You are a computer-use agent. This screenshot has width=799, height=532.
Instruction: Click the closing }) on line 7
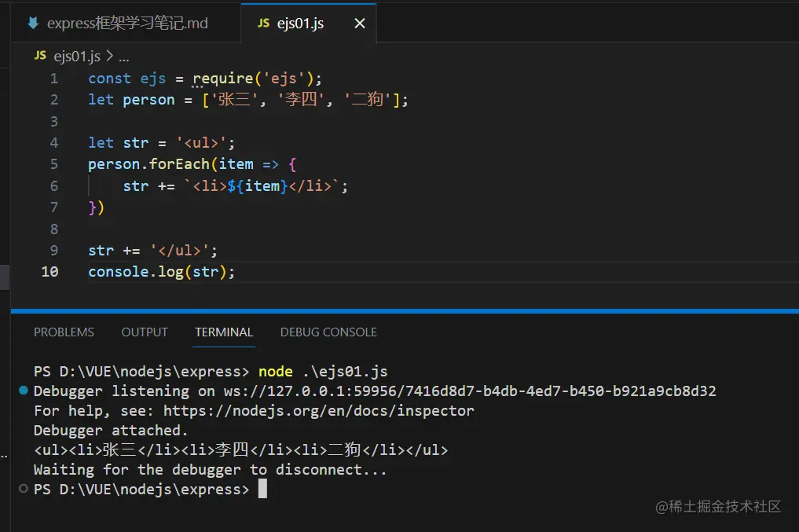pos(97,207)
